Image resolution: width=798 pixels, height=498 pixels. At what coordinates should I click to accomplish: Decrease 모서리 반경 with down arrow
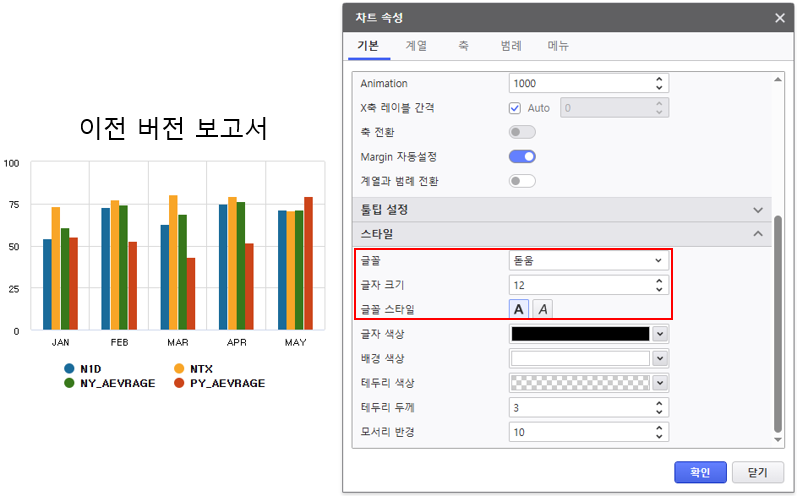(659, 436)
